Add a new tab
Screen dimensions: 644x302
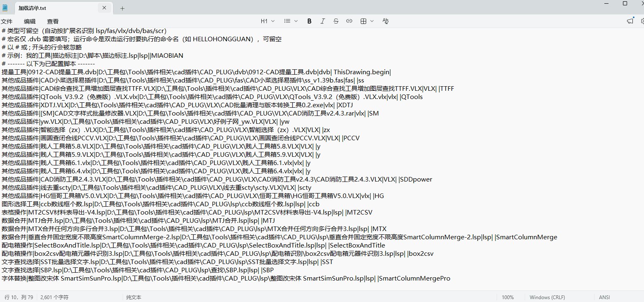coord(122,8)
